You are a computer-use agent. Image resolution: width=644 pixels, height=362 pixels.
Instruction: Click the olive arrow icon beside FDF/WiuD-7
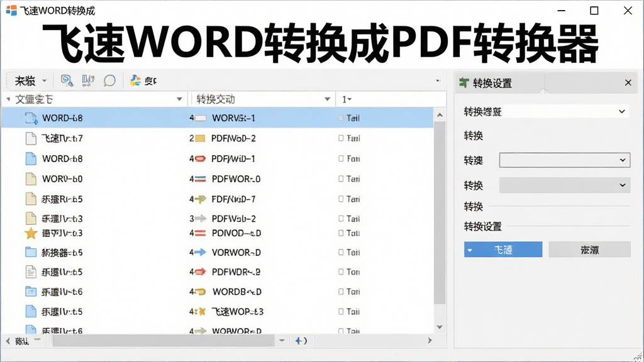[x=200, y=199]
